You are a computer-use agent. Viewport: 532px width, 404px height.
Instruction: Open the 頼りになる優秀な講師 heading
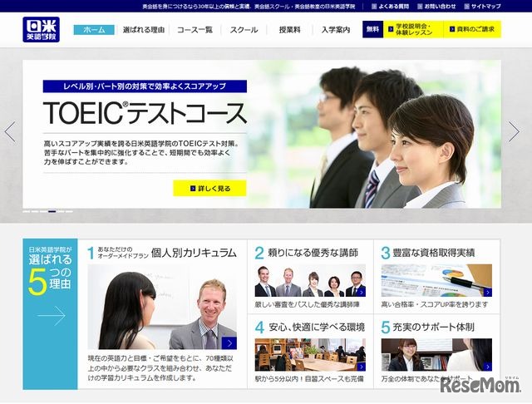313,253
